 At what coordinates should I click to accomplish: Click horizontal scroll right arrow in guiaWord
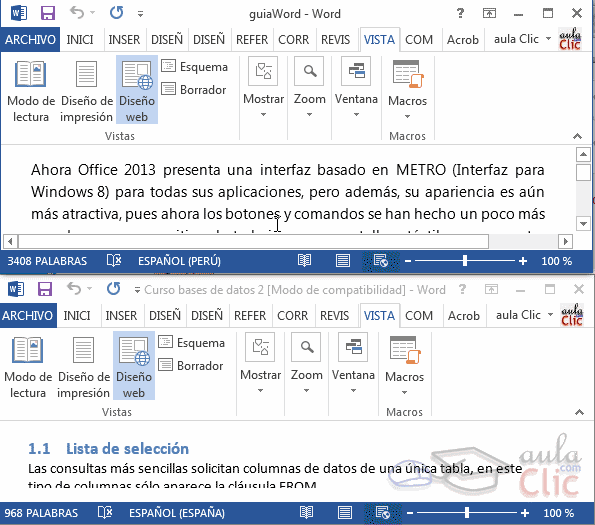[565, 241]
